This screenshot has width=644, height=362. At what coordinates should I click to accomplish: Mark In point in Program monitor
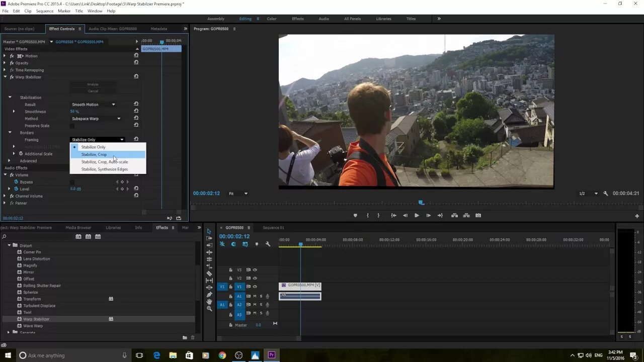coord(368,215)
